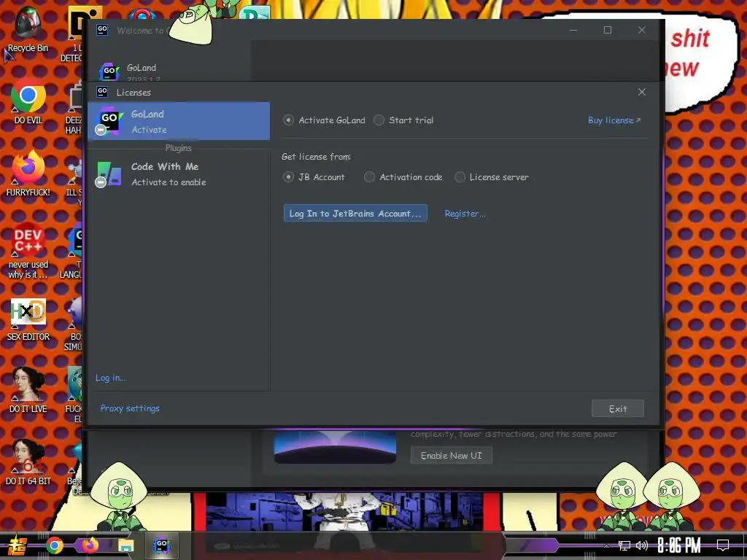Open the Buy license link
This screenshot has height=560, width=747.
click(614, 120)
